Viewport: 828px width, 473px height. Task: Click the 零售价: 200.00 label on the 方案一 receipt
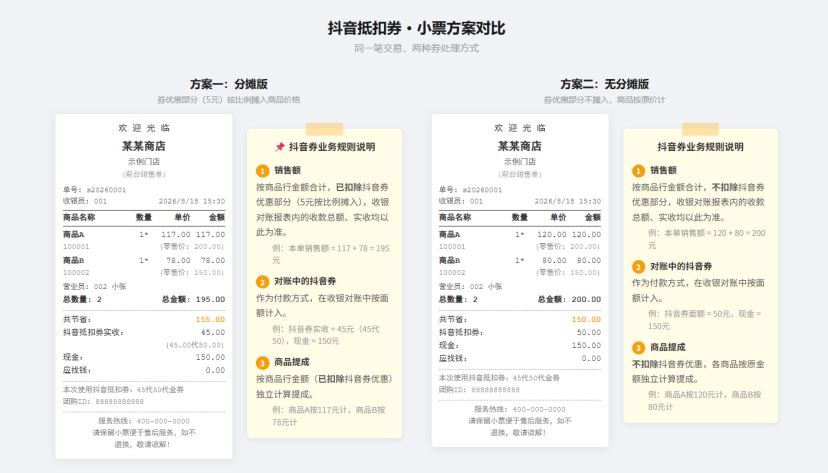click(x=192, y=247)
